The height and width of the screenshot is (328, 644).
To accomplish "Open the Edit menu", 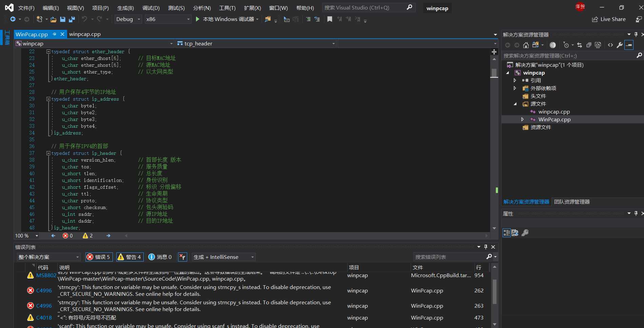I will pos(51,8).
